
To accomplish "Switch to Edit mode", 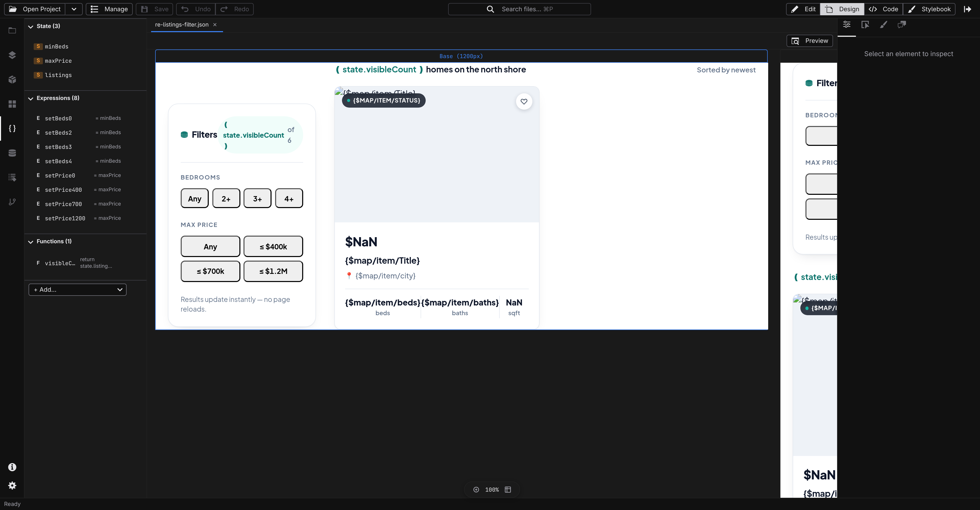I will (x=803, y=9).
